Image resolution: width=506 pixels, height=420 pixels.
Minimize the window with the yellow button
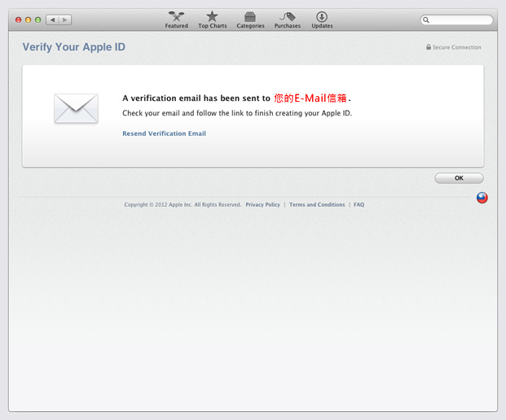(28, 20)
